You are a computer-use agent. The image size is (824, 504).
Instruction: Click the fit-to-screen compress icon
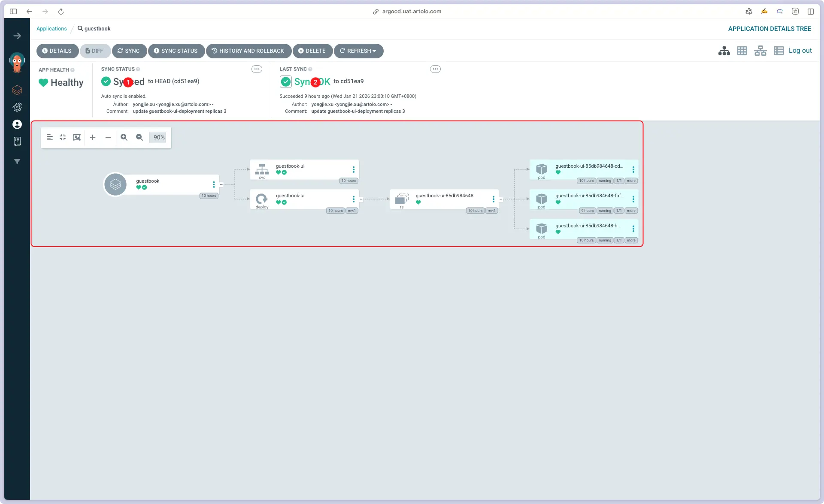click(63, 137)
